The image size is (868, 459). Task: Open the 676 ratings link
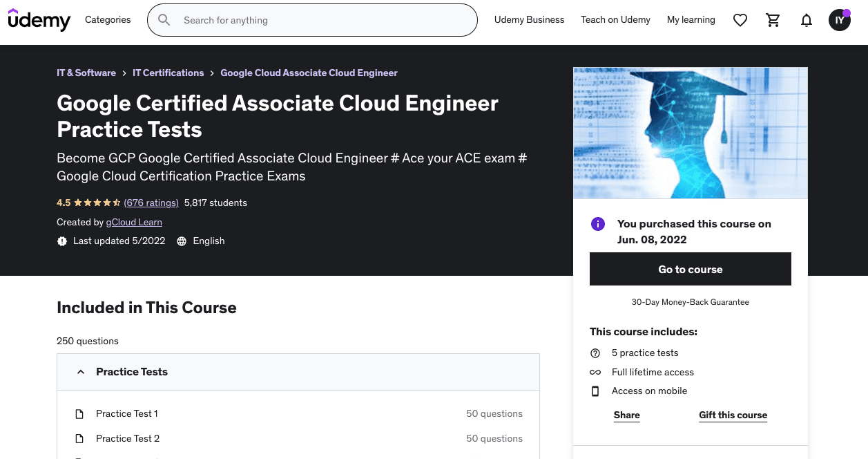(151, 203)
